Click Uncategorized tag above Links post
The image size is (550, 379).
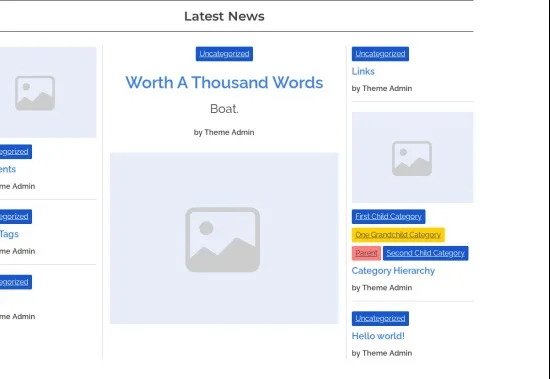pyautogui.click(x=380, y=54)
